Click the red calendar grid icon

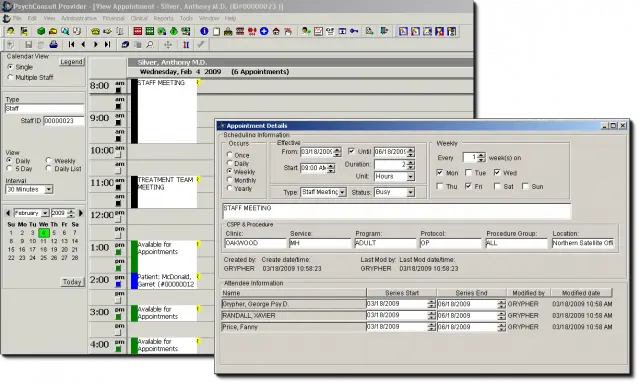138,31
